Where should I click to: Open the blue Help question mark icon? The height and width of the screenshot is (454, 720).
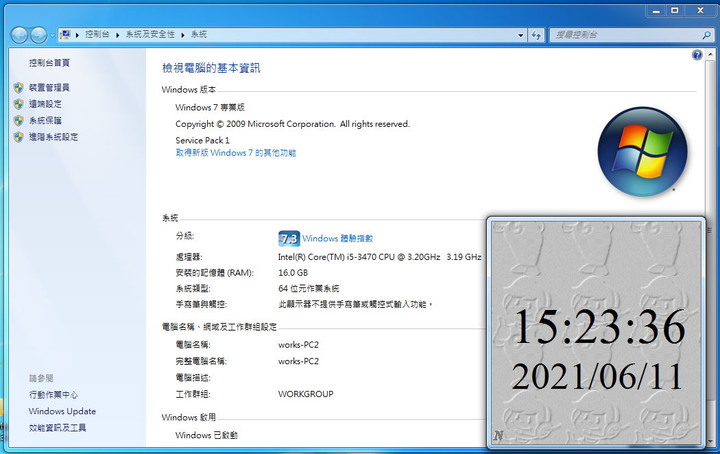pyautogui.click(x=697, y=56)
